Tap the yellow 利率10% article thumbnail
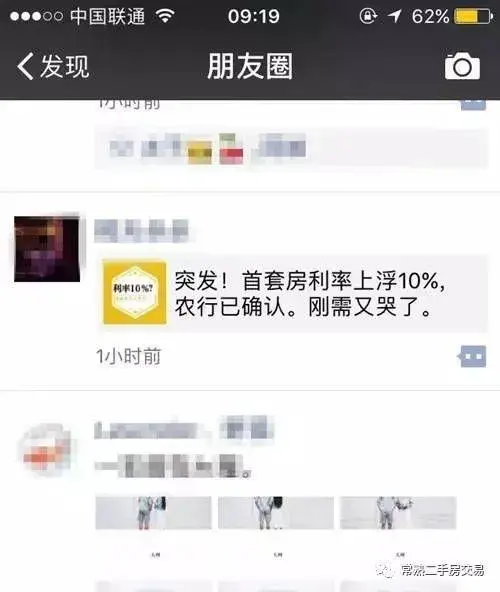This screenshot has width=500, height=592. point(134,293)
